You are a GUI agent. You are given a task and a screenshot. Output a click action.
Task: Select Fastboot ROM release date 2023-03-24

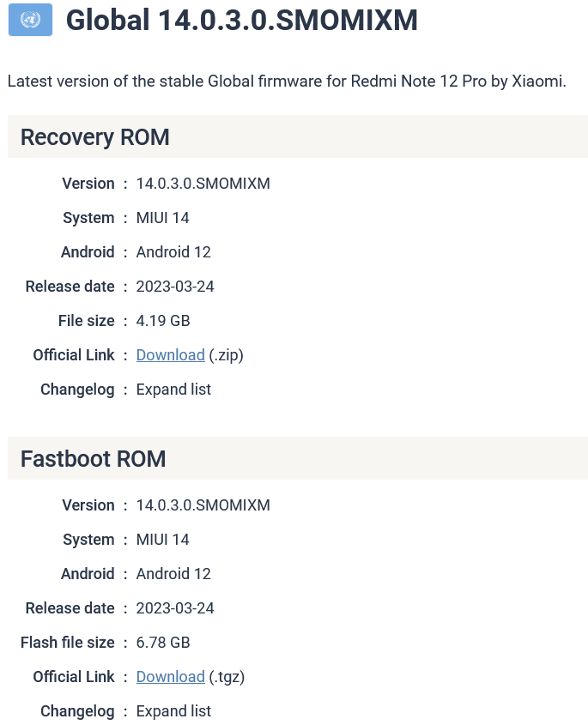click(x=175, y=608)
